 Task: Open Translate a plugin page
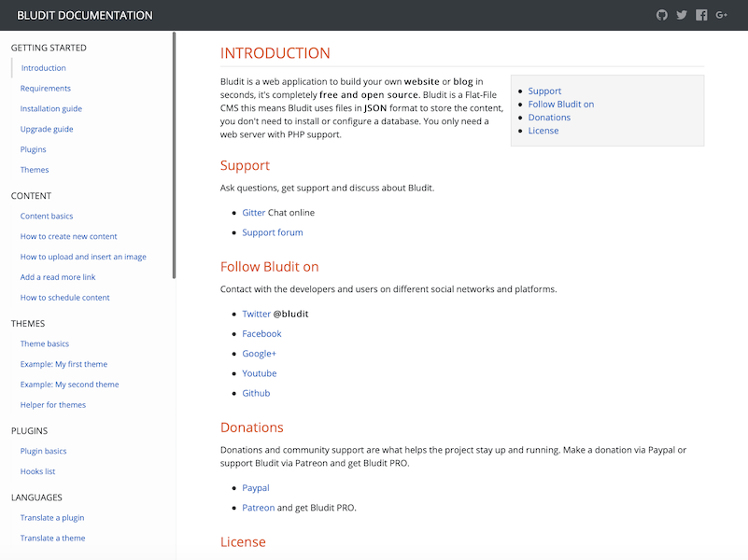(x=52, y=518)
